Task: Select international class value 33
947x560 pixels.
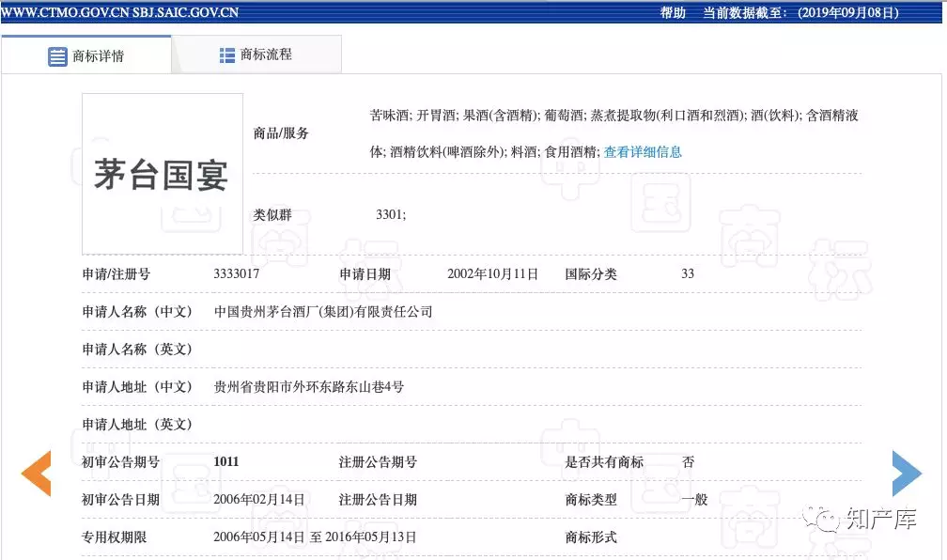Action: [x=688, y=273]
